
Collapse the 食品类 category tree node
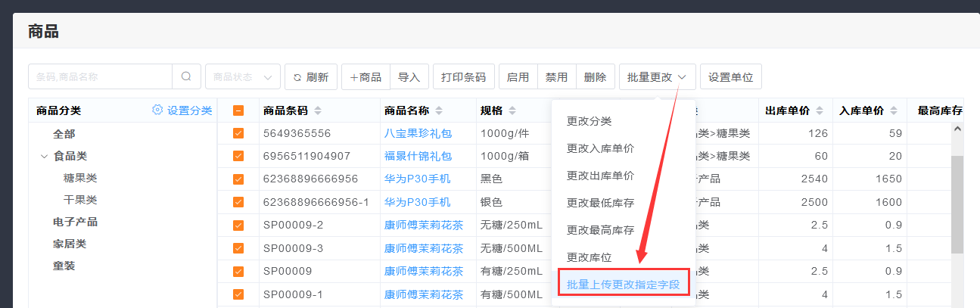click(x=43, y=157)
